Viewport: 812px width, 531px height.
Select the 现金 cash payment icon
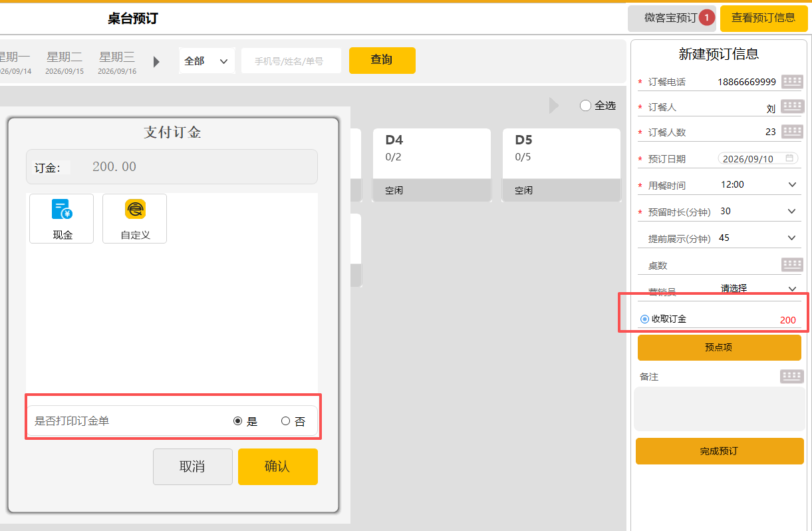tap(62, 218)
